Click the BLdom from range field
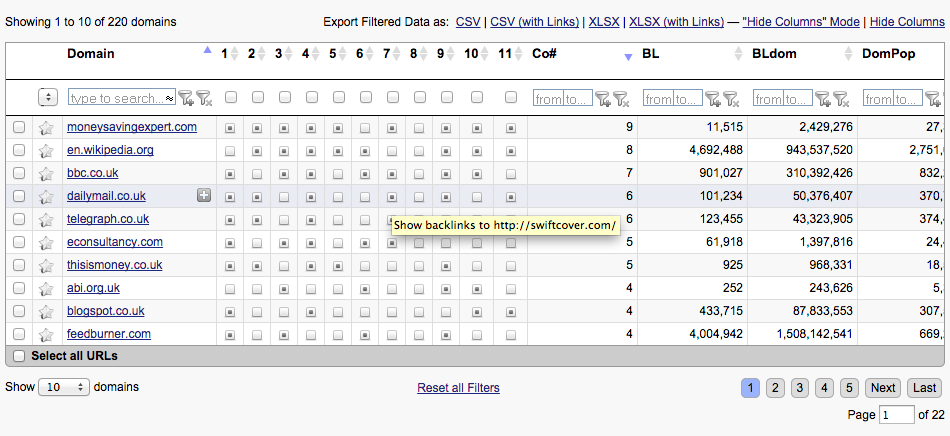Viewport: 950px width, 436px height. pyautogui.click(x=768, y=98)
